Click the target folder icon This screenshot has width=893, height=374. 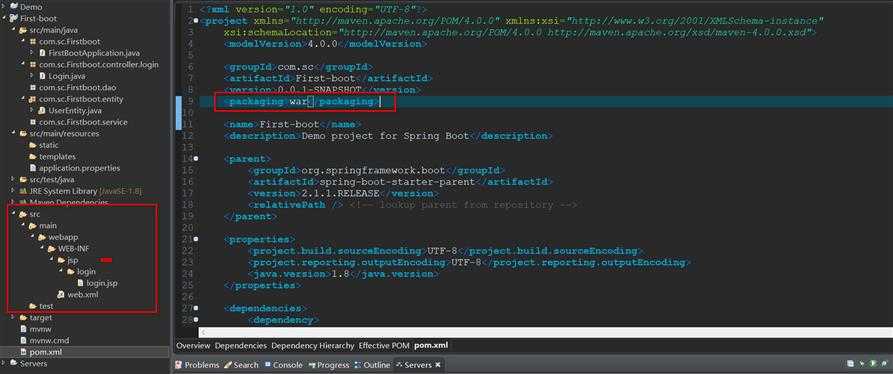click(x=23, y=318)
